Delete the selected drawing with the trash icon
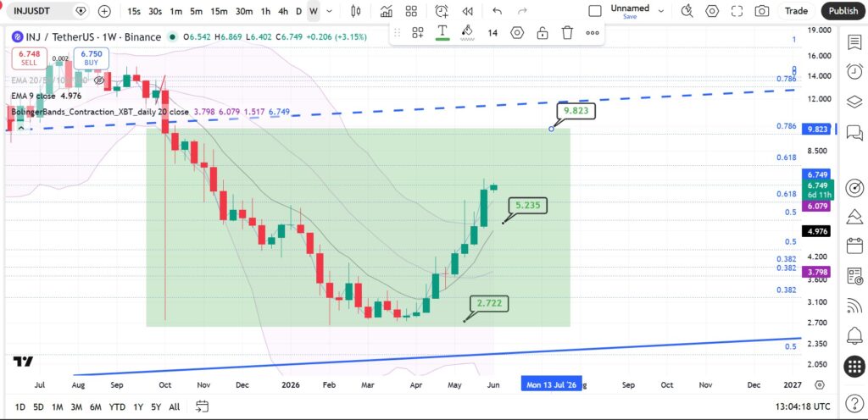The image size is (868, 420). 567,33
